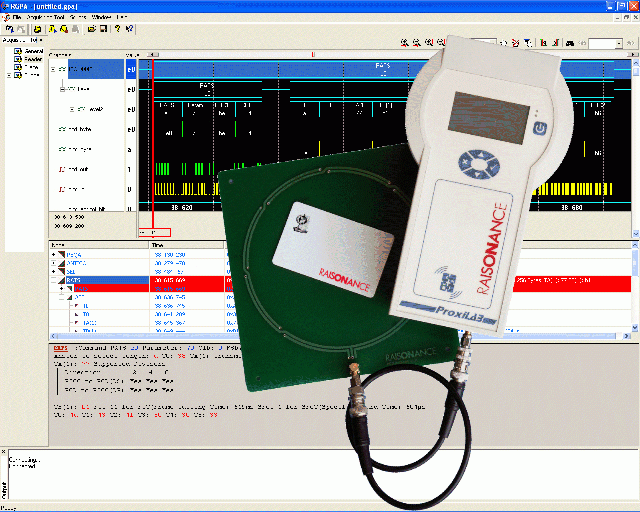Restore the inner document window button
This screenshot has width=640, height=512.
pos(627,18)
